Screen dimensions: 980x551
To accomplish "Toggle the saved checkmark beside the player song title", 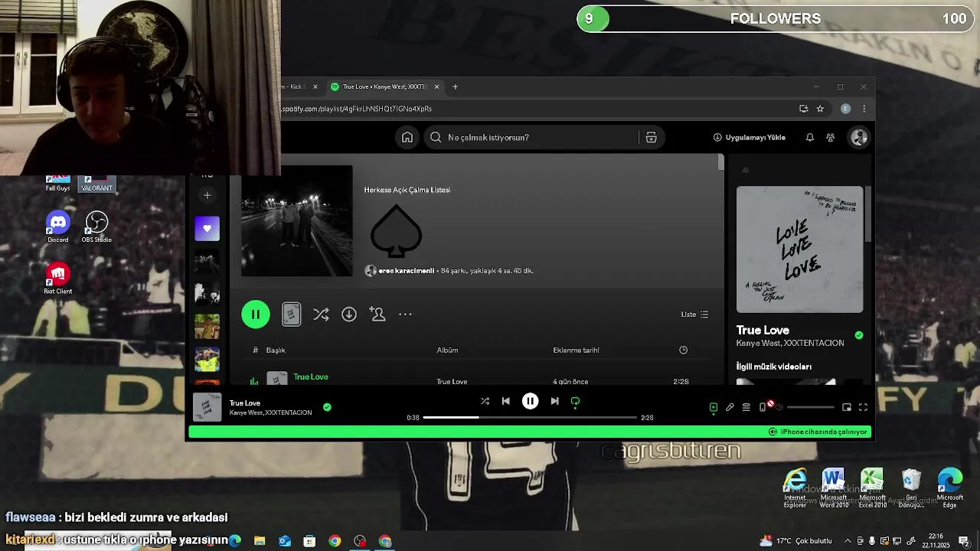I will pos(327,407).
